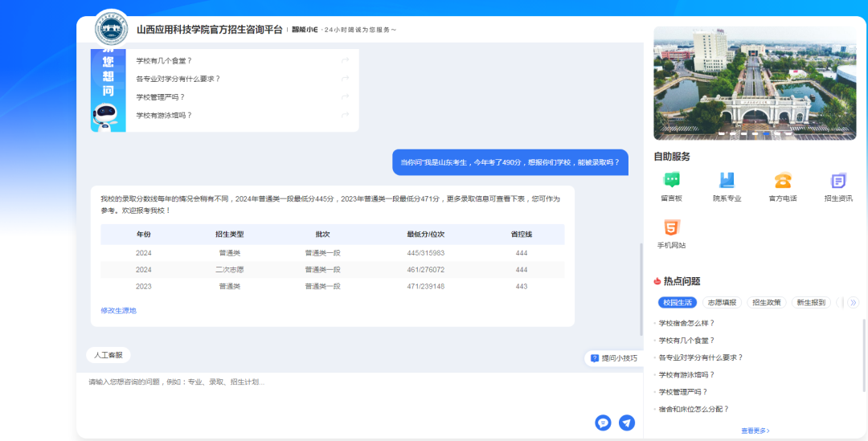This screenshot has width=868, height=441.
Task: Expand more hot-question tabs with double chevron
Action: pyautogui.click(x=853, y=303)
